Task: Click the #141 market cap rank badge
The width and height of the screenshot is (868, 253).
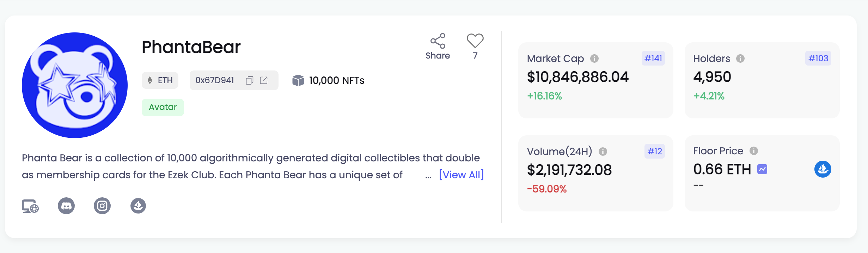Action: point(653,58)
